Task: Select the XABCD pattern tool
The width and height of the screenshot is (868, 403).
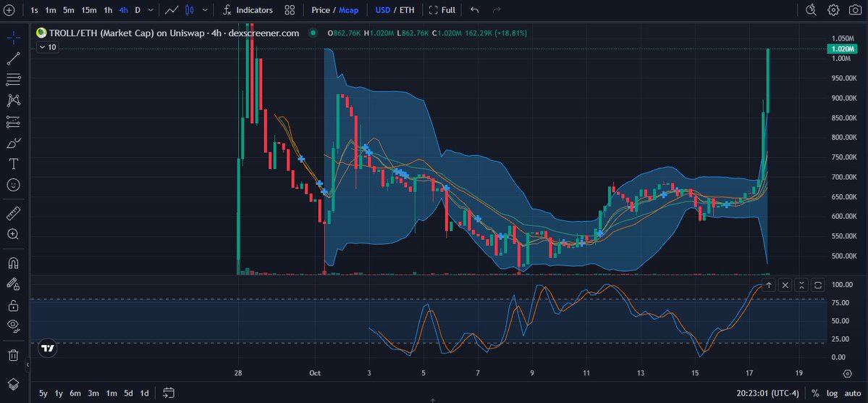Action: click(x=13, y=100)
